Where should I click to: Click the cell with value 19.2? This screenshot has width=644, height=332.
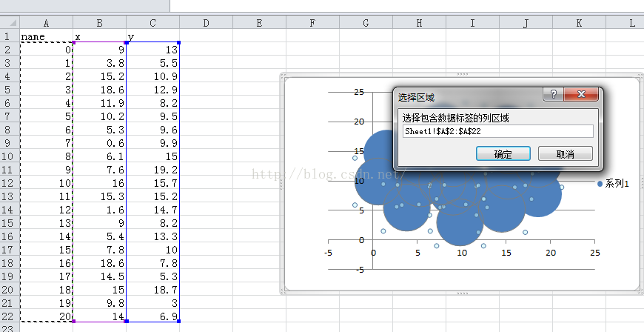152,170
